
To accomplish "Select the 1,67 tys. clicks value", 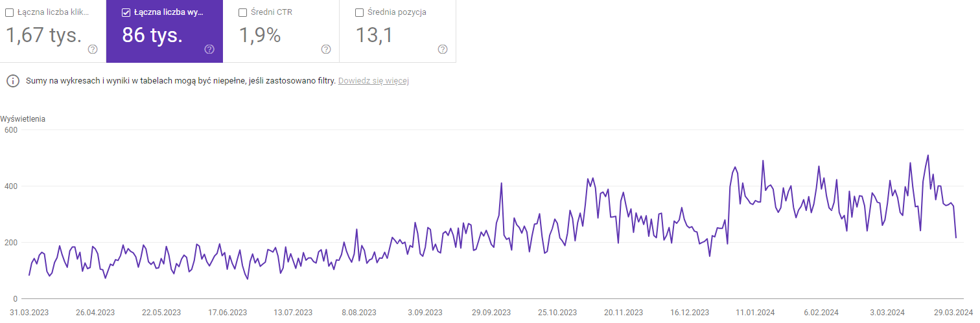I will (44, 35).
